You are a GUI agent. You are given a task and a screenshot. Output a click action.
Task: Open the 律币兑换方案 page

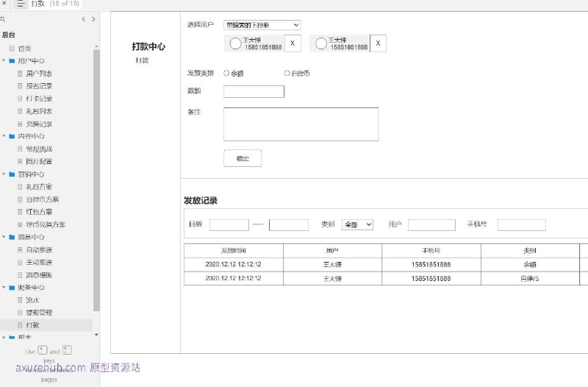[x=46, y=224]
